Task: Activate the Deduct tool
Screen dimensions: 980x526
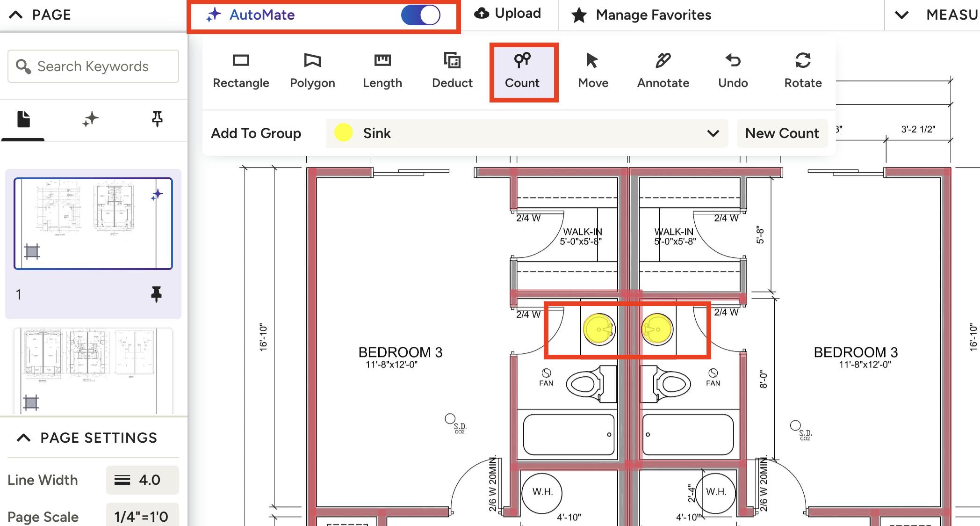Action: coord(452,71)
